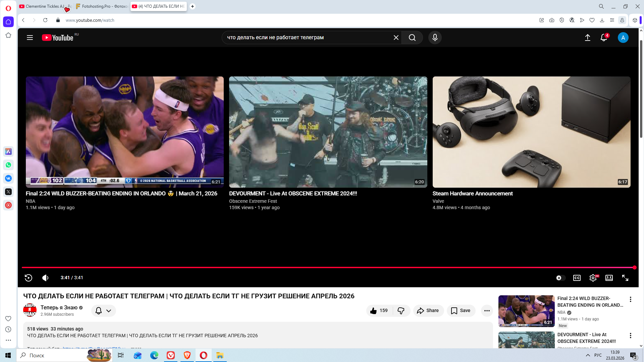Toggle closed captions CC button
This screenshot has height=362, width=644.
point(577,278)
